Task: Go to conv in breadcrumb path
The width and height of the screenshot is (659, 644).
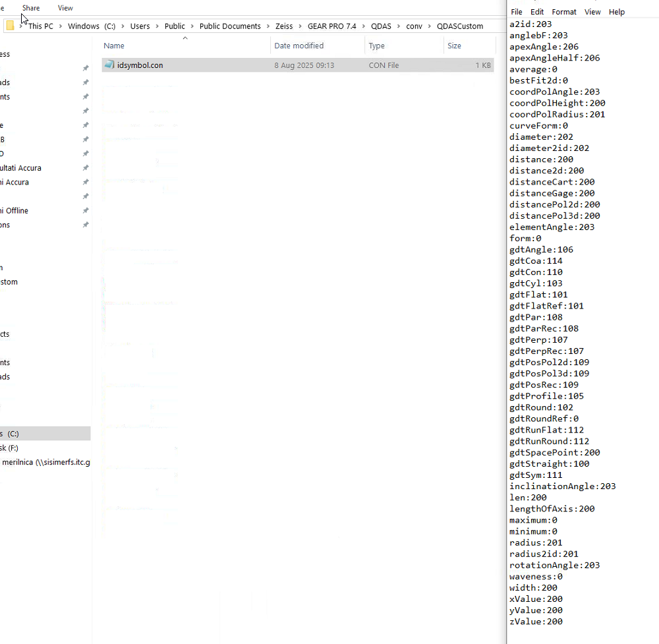Action: tap(414, 26)
